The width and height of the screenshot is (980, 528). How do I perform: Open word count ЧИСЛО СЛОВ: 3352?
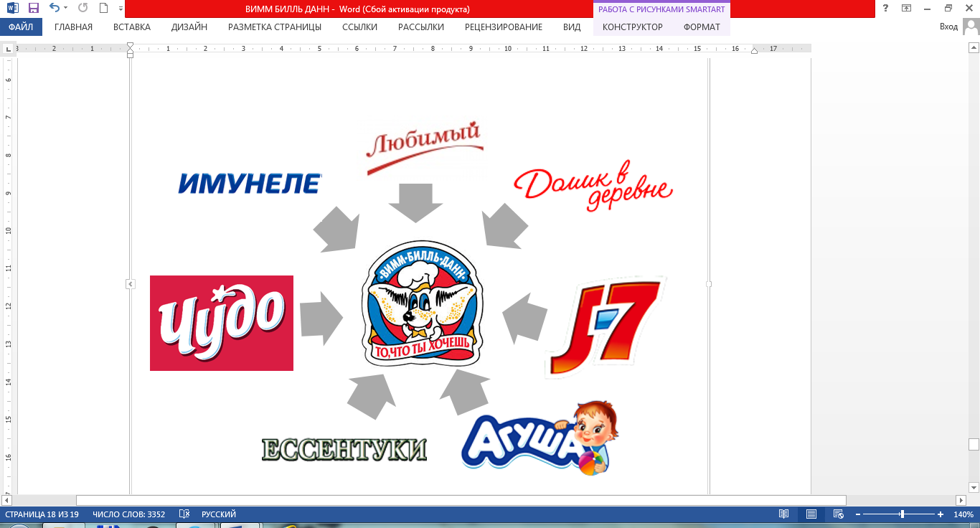(x=129, y=514)
